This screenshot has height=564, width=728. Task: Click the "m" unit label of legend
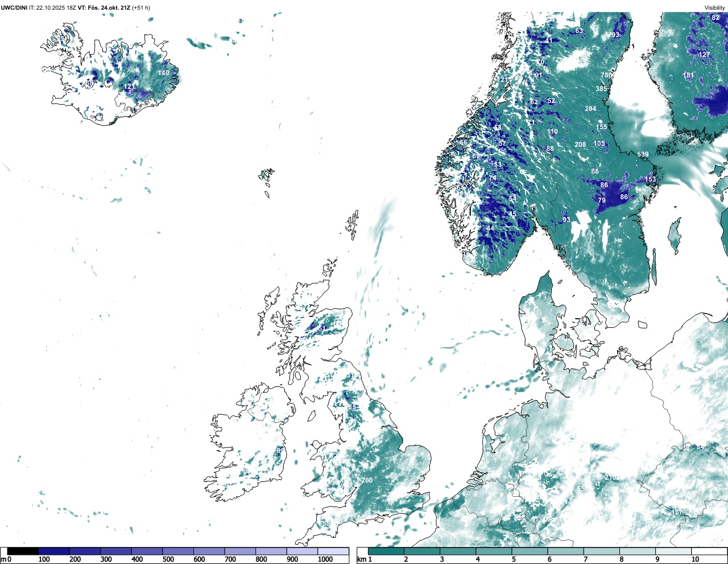pyautogui.click(x=3, y=559)
